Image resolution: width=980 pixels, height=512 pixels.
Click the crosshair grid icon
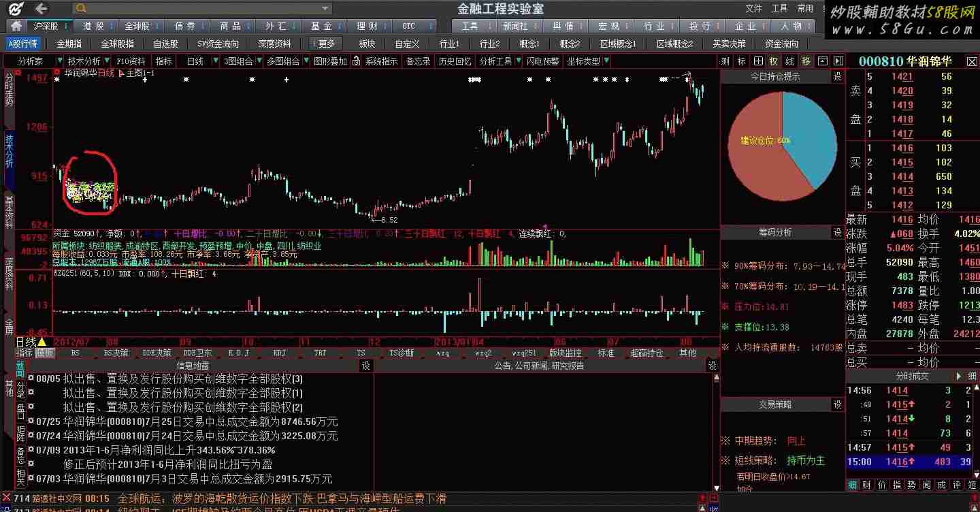tap(758, 61)
